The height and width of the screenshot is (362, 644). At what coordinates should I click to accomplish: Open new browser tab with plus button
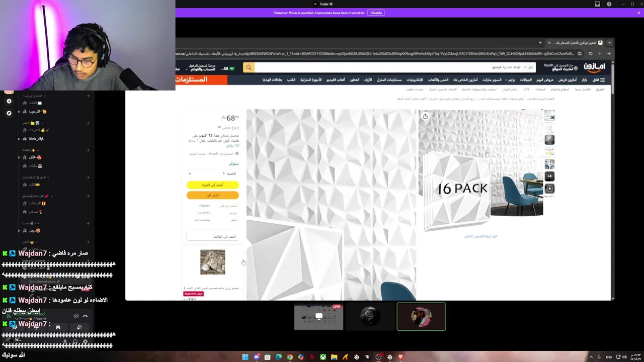[540, 43]
